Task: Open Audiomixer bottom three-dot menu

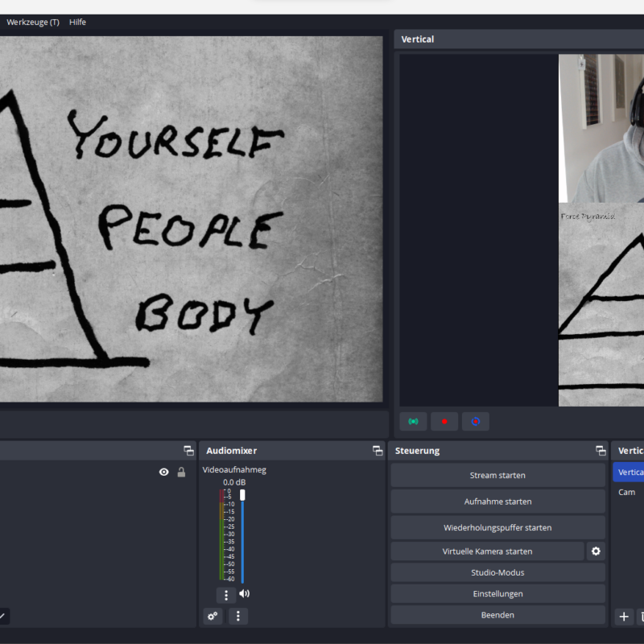Action: point(237,616)
